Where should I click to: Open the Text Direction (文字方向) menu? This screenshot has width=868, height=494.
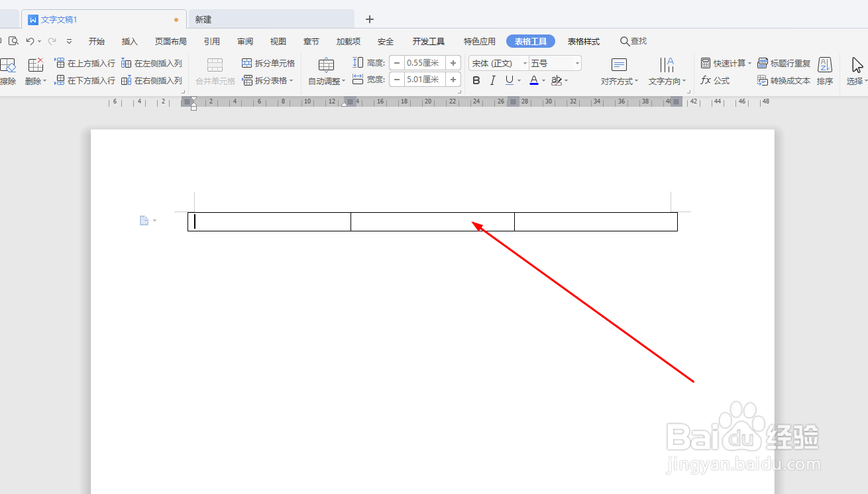pos(667,72)
